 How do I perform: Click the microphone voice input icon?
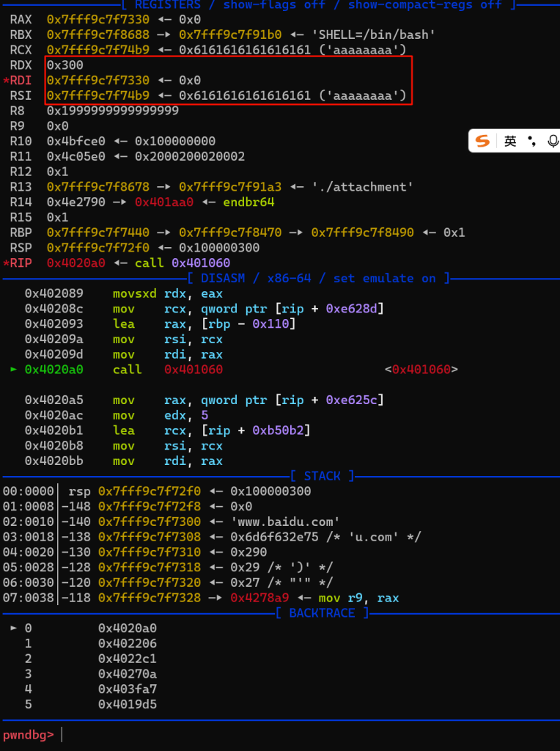[x=552, y=141]
